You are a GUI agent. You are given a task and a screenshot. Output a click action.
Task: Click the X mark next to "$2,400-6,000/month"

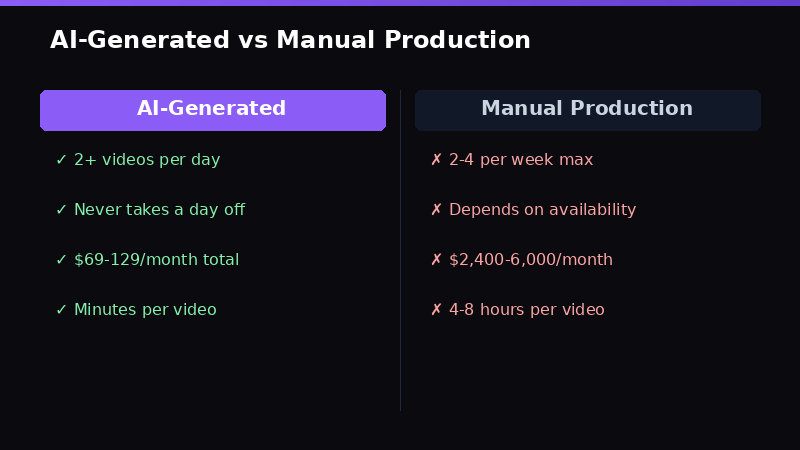point(436,260)
